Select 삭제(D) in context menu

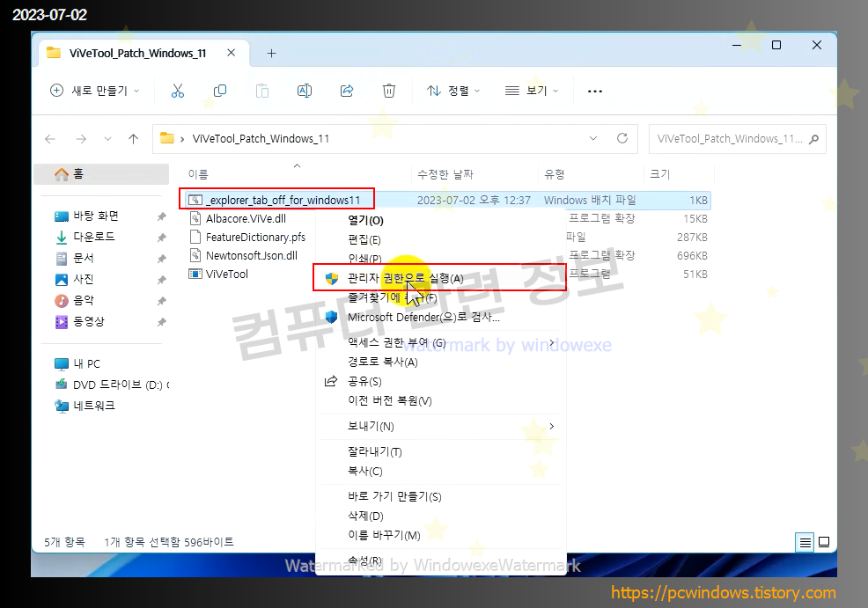441,516
